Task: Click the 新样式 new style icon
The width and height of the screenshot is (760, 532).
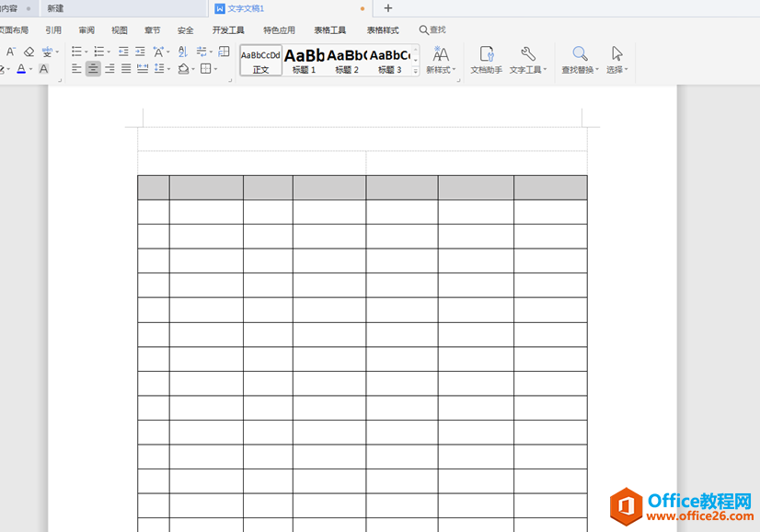Action: coord(441,61)
